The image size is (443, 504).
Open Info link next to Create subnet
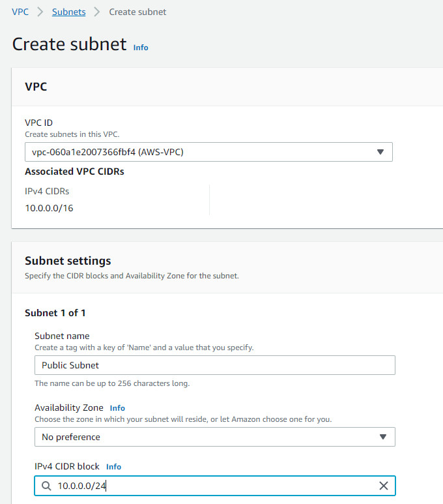pos(141,48)
